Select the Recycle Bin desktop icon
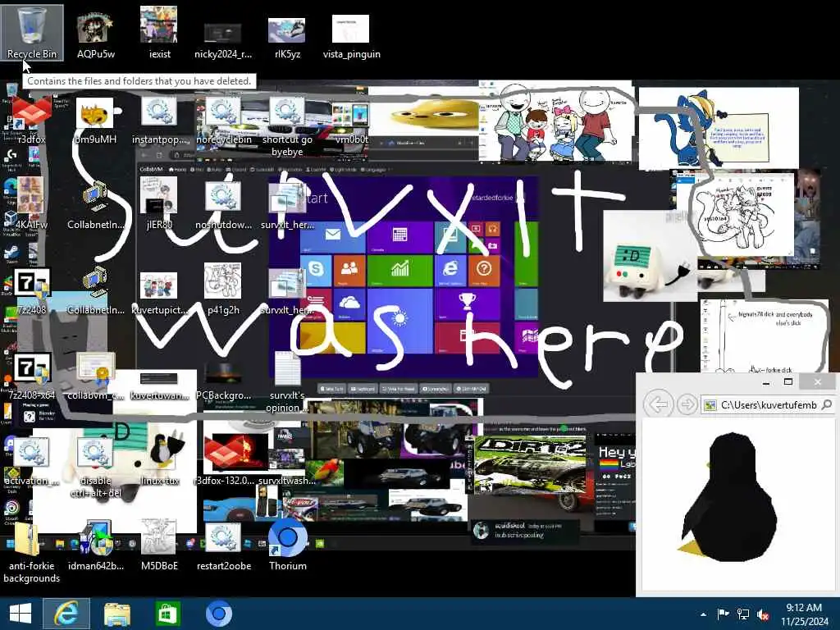This screenshot has height=630, width=840. click(x=32, y=32)
